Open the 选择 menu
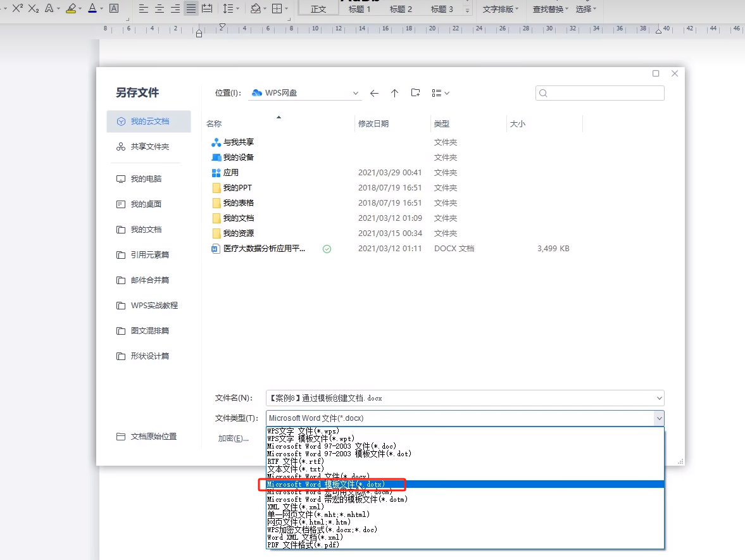 [586, 9]
